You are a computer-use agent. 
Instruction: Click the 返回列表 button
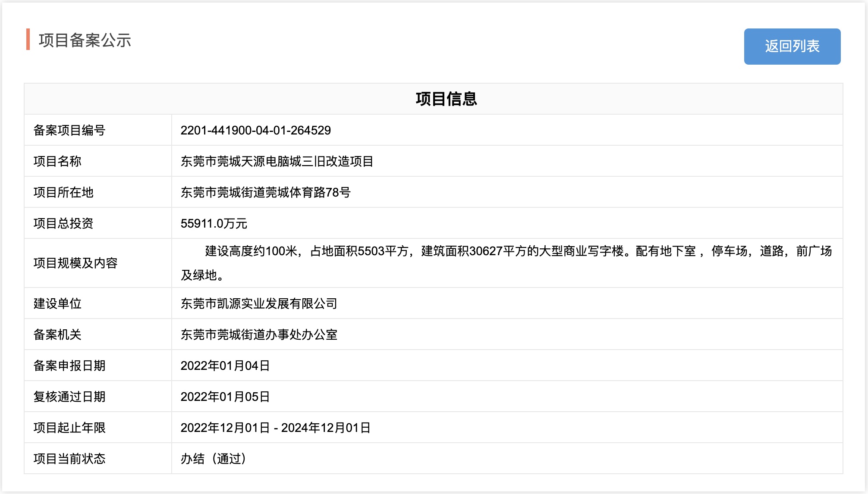point(792,47)
